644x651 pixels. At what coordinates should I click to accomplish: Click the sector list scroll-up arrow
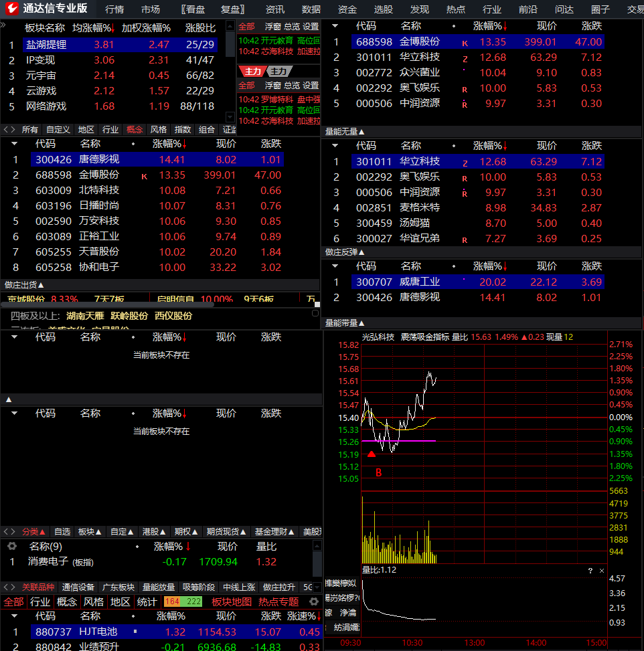click(x=230, y=25)
